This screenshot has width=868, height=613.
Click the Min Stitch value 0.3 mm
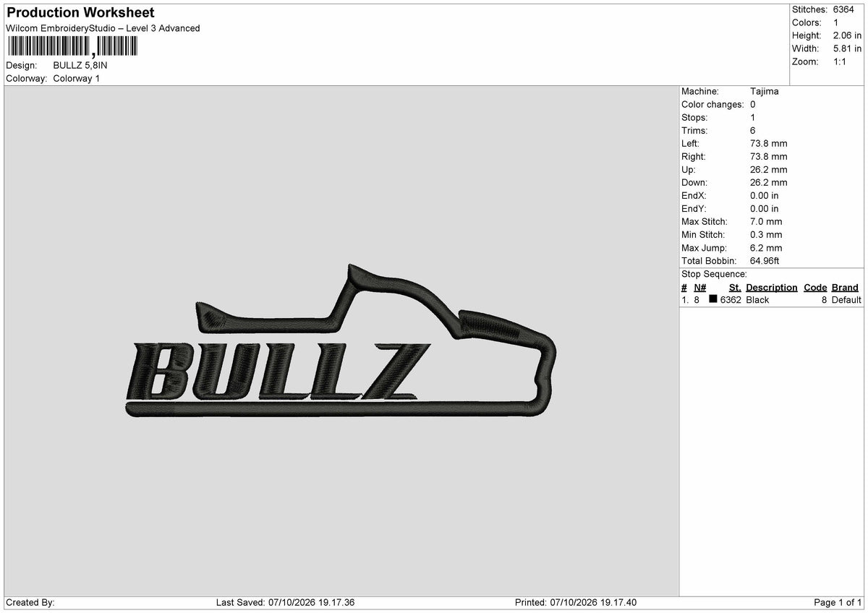click(x=767, y=235)
